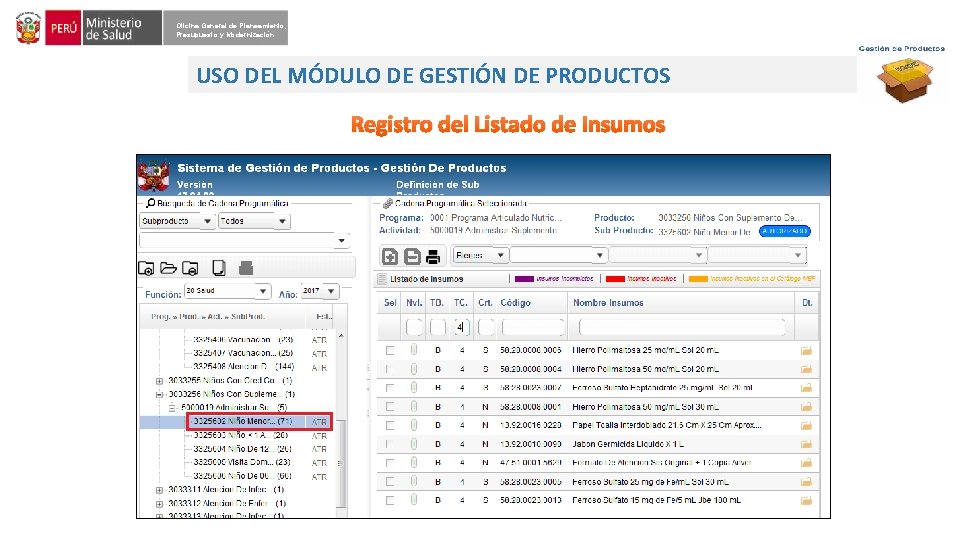The width and height of the screenshot is (960, 540).
Task: Open the empty search combo box arrow
Action: tap(342, 241)
